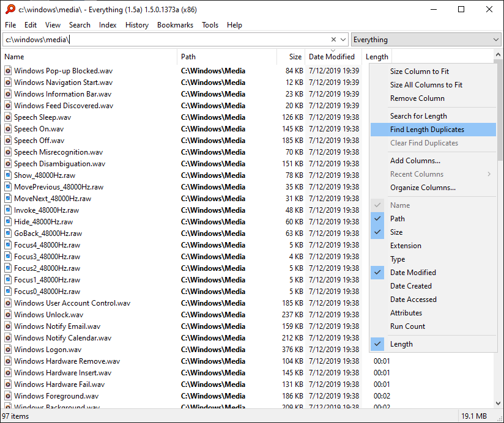504x423 pixels.
Task: Enable the Date Created column
Action: click(x=433, y=286)
